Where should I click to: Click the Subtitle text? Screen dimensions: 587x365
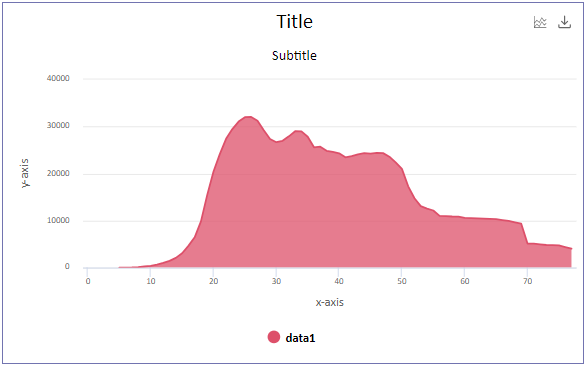coord(294,56)
